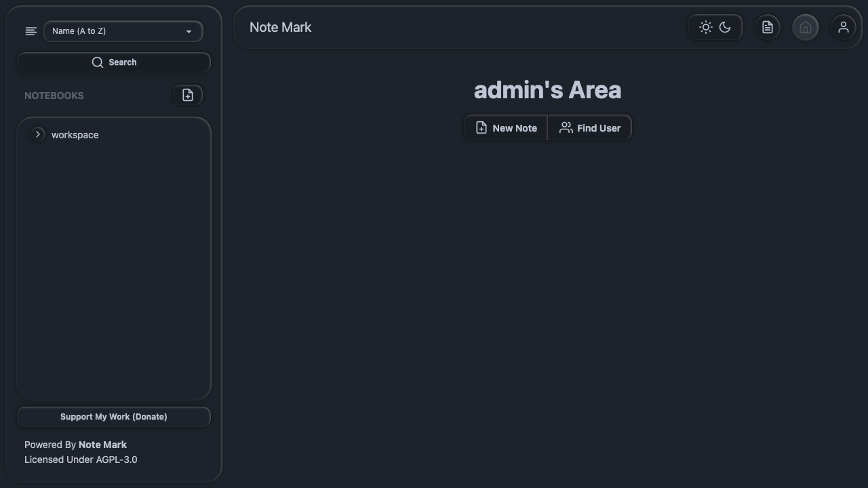The height and width of the screenshot is (488, 868).
Task: Open the user profile icon
Action: tap(844, 27)
